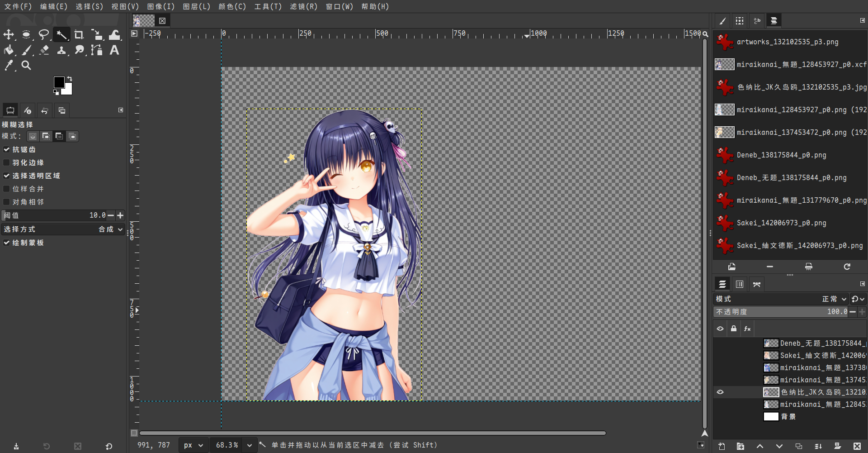868x453 pixels.
Task: Adjust the 阈值 threshold slider
Action: pyautogui.click(x=54, y=215)
